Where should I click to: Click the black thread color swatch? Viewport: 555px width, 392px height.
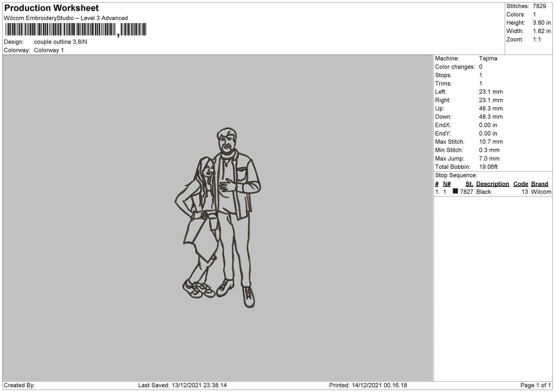(455, 191)
